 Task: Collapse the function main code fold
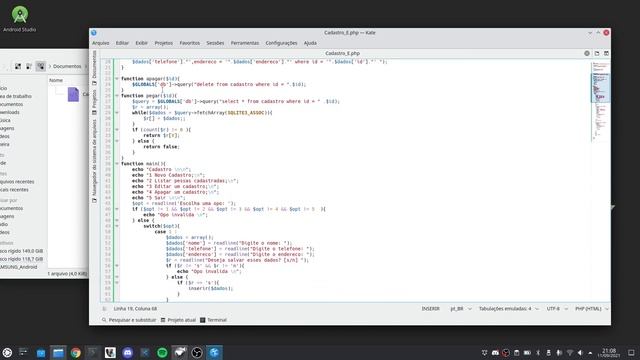117,163
